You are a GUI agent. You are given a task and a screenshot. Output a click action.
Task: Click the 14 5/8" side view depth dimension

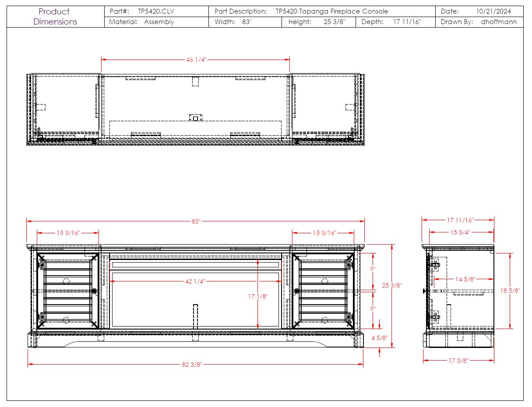point(464,279)
